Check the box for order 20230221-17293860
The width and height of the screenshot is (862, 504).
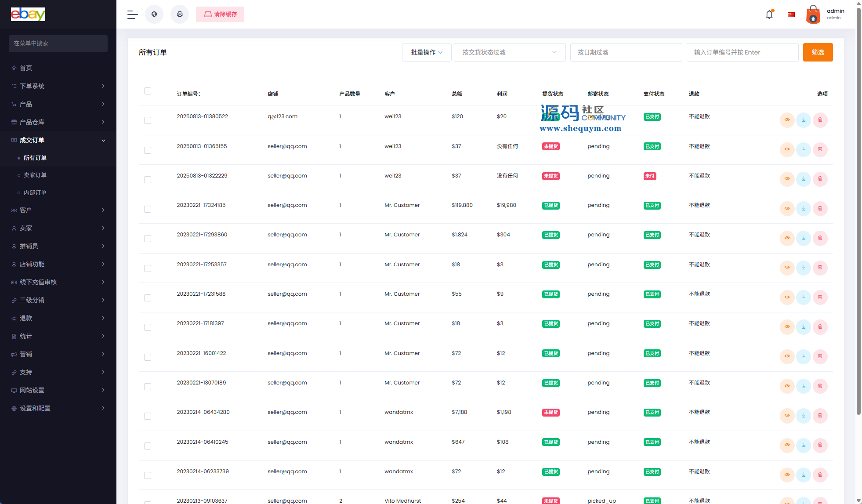tap(148, 239)
